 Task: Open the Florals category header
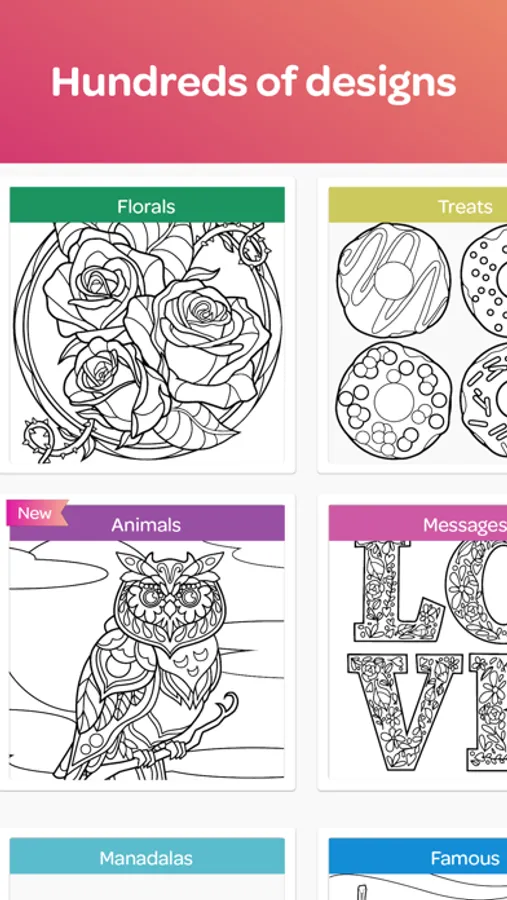[x=147, y=205]
